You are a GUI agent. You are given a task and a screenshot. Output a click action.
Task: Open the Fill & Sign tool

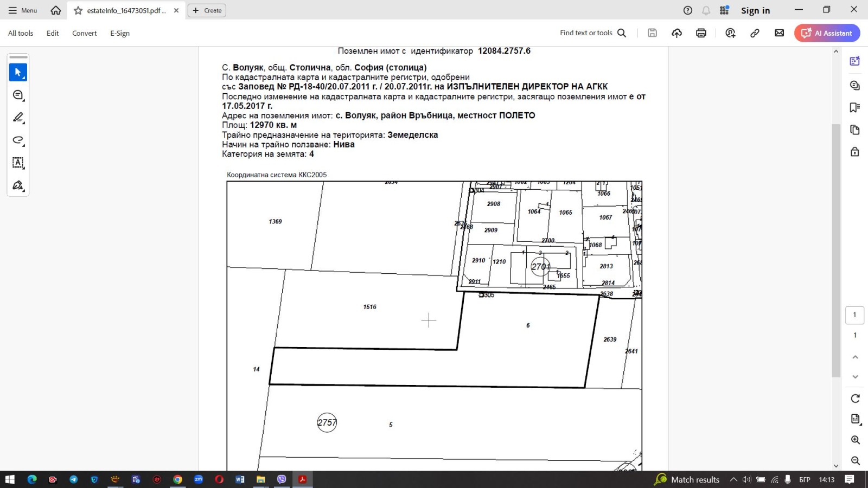click(x=18, y=185)
